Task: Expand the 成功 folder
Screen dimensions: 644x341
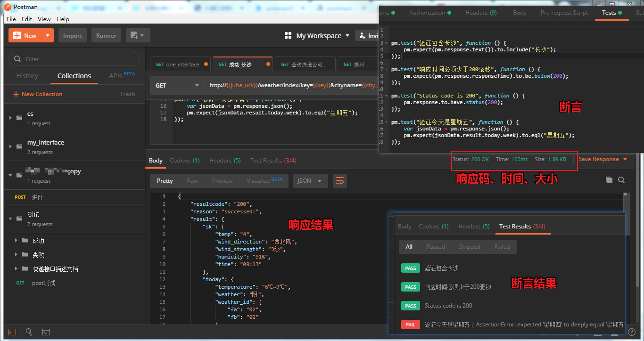Action: 16,240
